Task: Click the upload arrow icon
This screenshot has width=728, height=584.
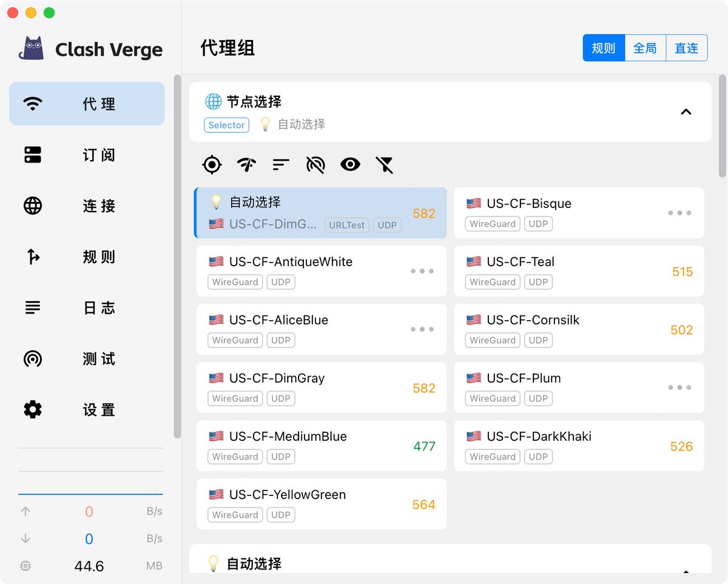Action: (x=25, y=511)
